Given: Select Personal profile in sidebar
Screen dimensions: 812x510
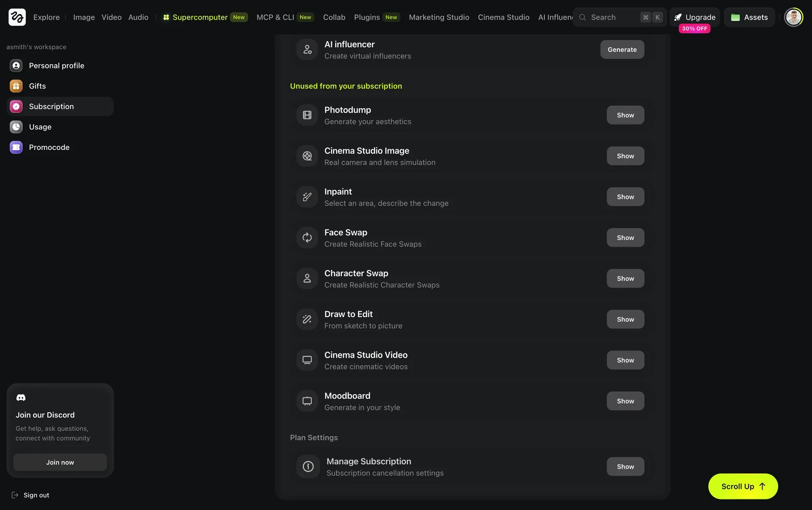Looking at the screenshot, I should point(60,66).
